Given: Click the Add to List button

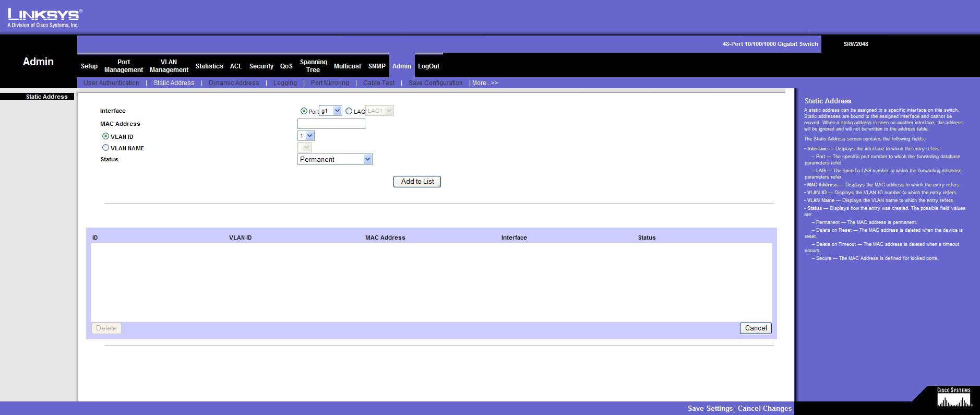Looking at the screenshot, I should click(417, 182).
